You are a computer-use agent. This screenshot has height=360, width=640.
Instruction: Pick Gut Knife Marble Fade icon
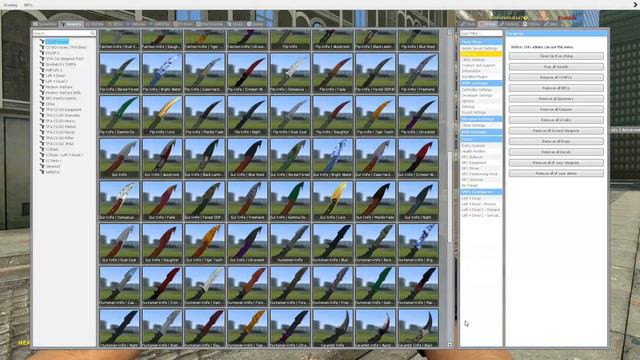(x=376, y=201)
